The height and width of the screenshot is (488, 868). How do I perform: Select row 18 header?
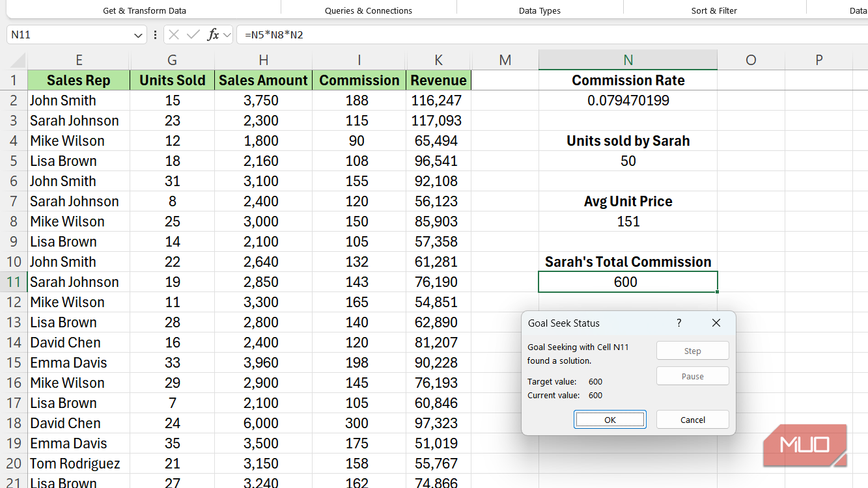tap(14, 423)
